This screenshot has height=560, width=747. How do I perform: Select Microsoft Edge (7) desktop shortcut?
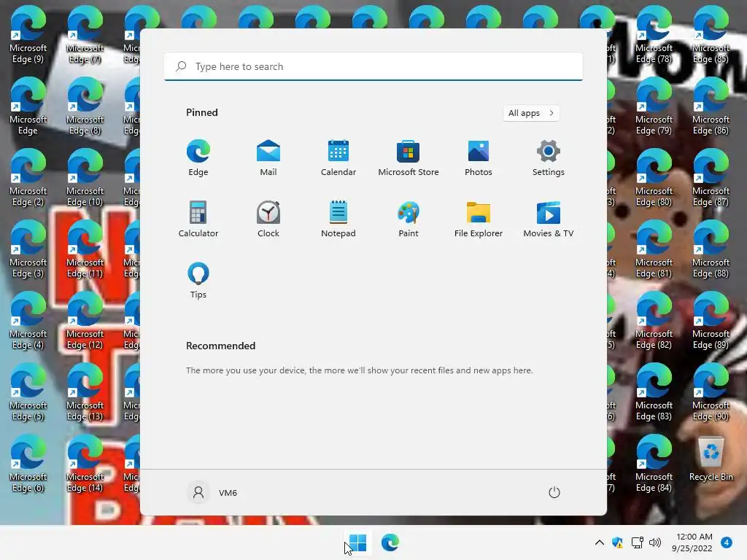point(85,35)
